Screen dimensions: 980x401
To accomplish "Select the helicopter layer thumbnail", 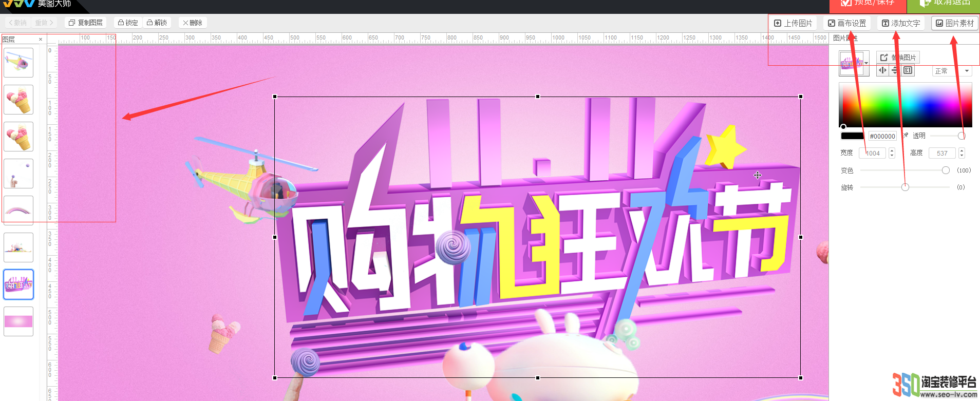I will (18, 63).
